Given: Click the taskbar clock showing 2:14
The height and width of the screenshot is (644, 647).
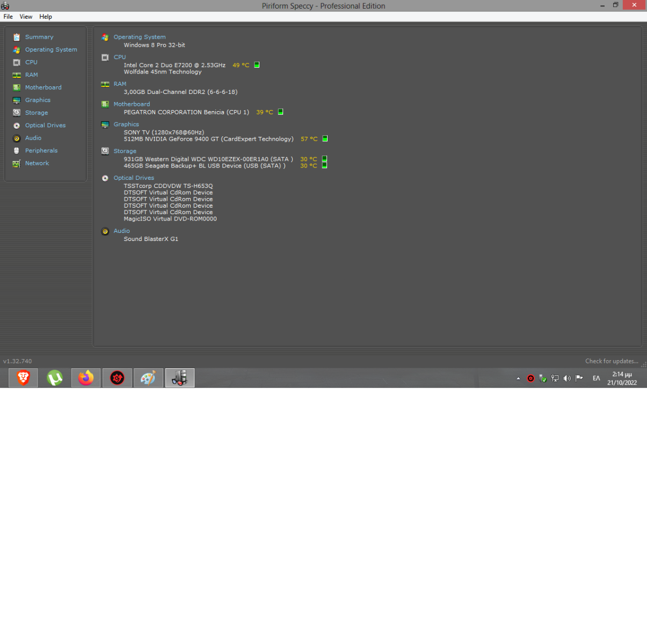Looking at the screenshot, I should (622, 378).
